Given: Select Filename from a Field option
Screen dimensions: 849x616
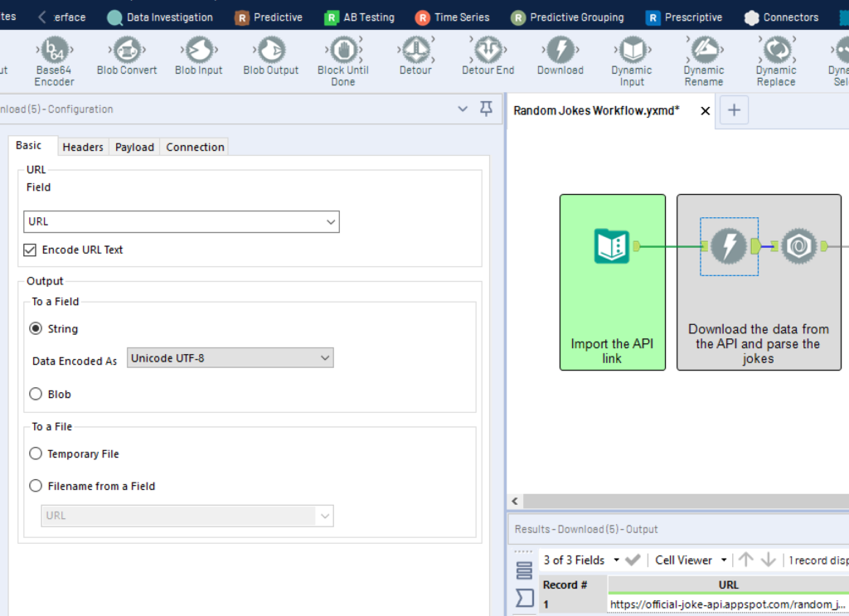Looking at the screenshot, I should click(36, 487).
